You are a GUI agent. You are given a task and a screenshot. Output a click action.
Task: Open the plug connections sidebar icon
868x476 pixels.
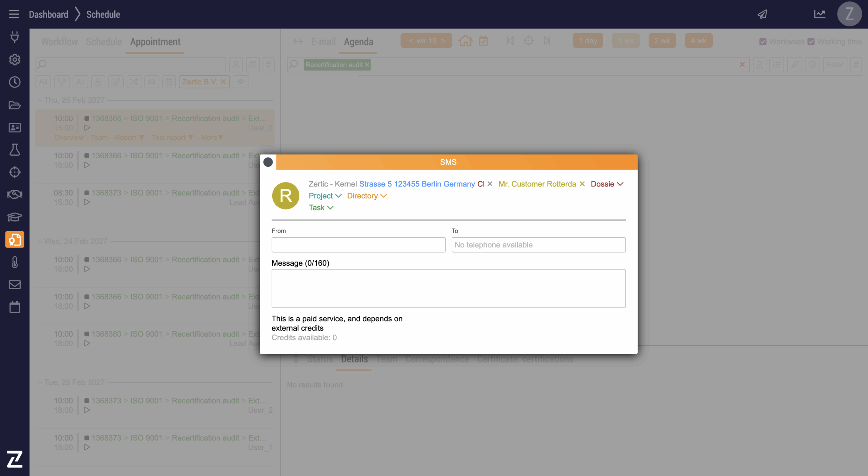click(x=15, y=37)
